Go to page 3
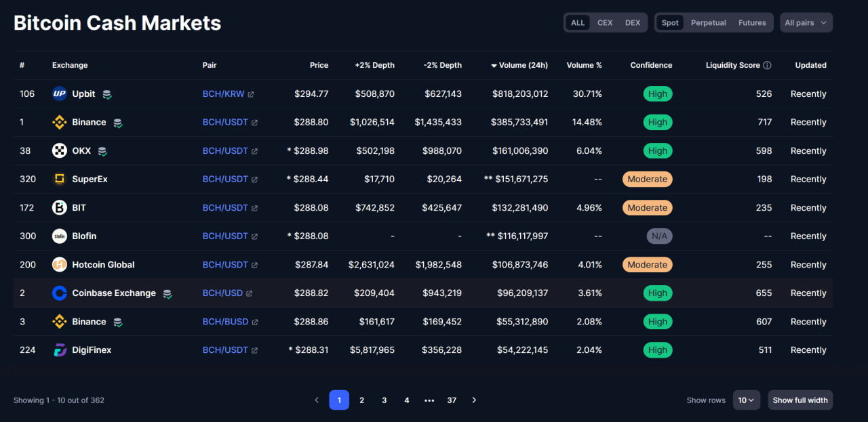The height and width of the screenshot is (422, 868). click(x=384, y=400)
